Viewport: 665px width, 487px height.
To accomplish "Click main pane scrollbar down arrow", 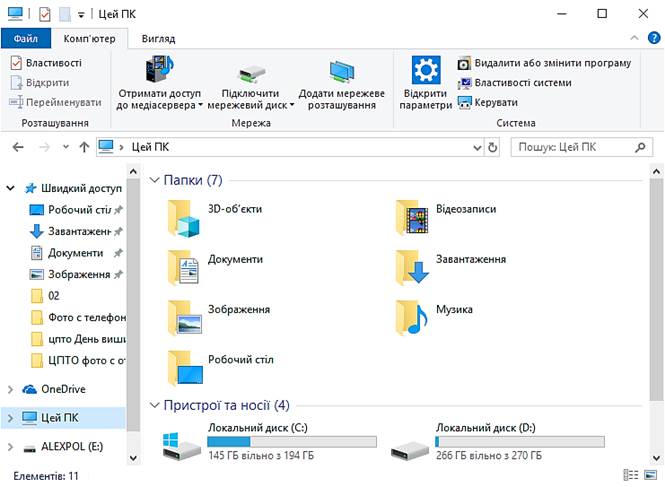I will [657, 458].
